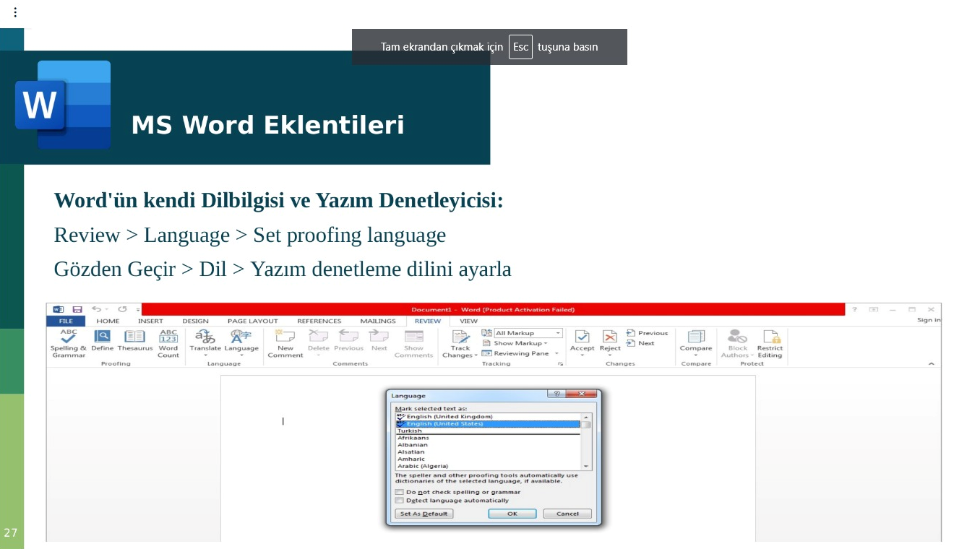Open the FILE tab
The image size is (980, 549).
coord(66,321)
